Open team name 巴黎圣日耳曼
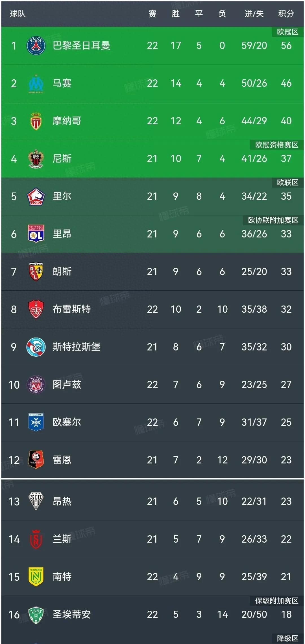Viewport: 305px width, 644px height. point(81,45)
